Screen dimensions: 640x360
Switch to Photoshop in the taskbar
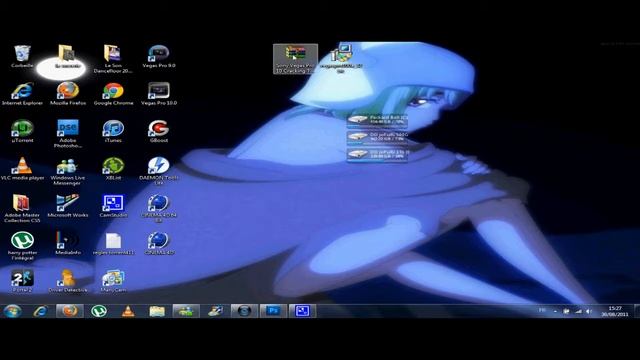point(273,311)
